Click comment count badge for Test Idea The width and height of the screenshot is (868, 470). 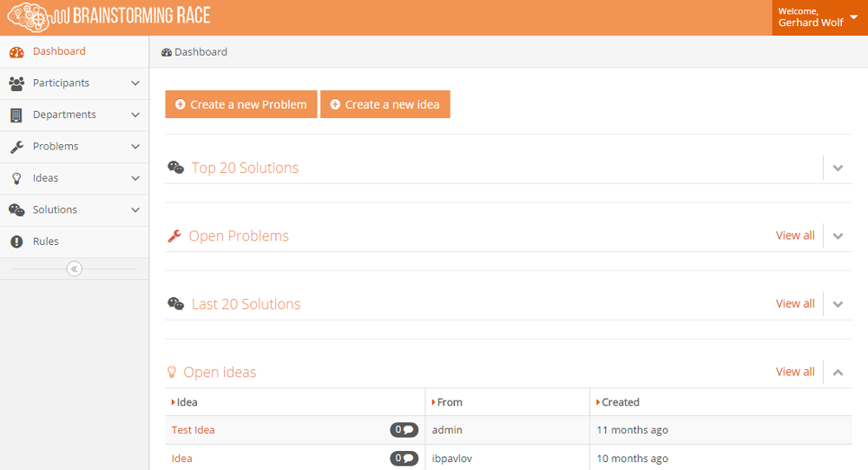[x=404, y=430]
